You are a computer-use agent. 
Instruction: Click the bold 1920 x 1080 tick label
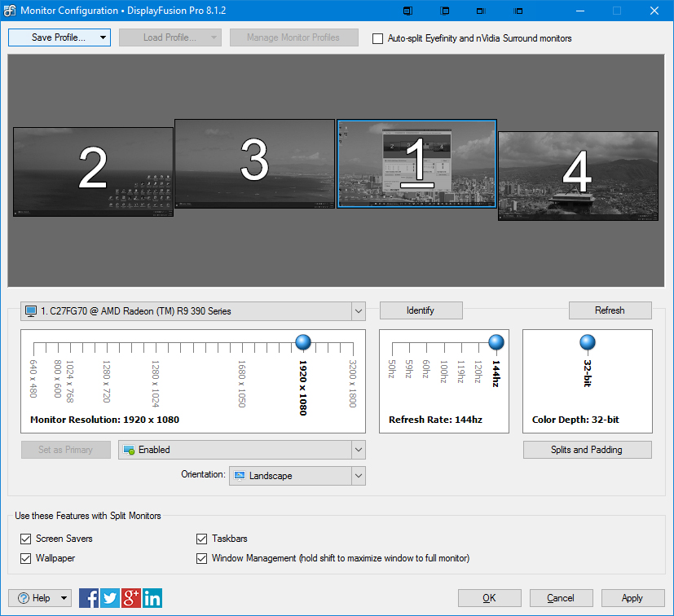pos(303,388)
